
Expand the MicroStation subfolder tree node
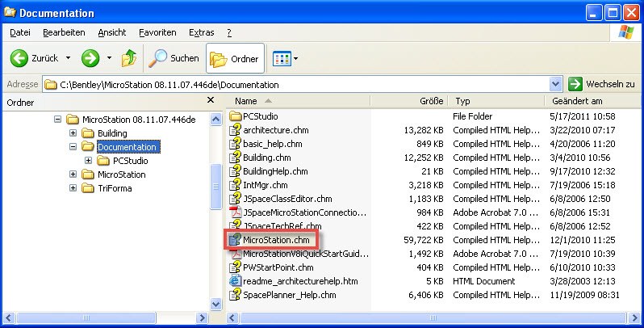tap(73, 175)
